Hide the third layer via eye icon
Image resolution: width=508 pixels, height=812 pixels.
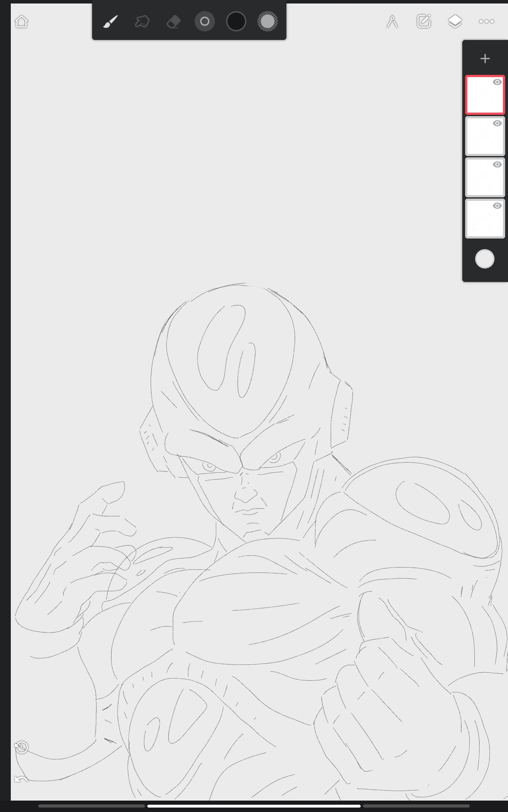[497, 165]
